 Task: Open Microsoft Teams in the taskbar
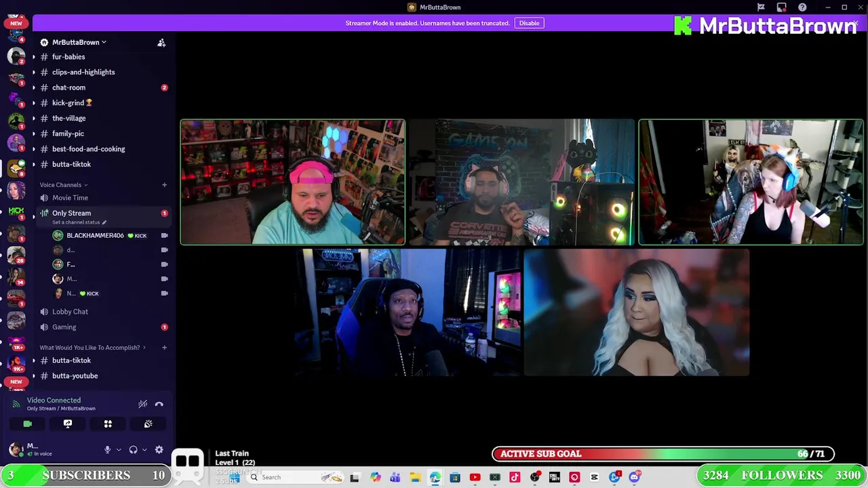tap(395, 477)
